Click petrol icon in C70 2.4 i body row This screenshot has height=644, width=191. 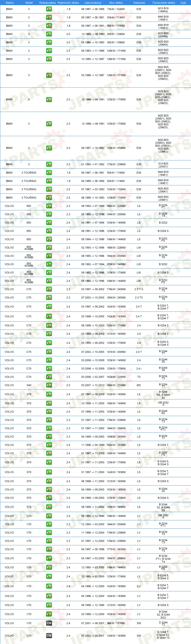point(49,369)
